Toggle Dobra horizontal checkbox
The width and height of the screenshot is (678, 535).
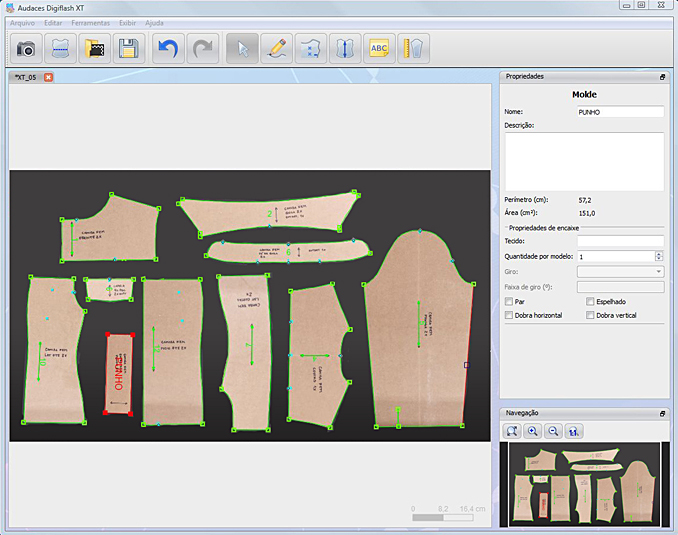click(509, 315)
